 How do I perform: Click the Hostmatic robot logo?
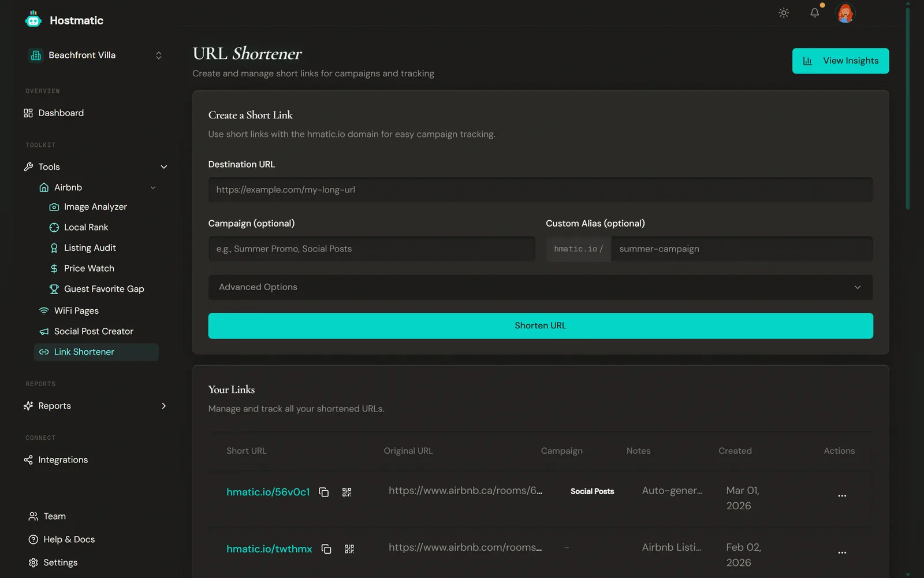point(33,20)
